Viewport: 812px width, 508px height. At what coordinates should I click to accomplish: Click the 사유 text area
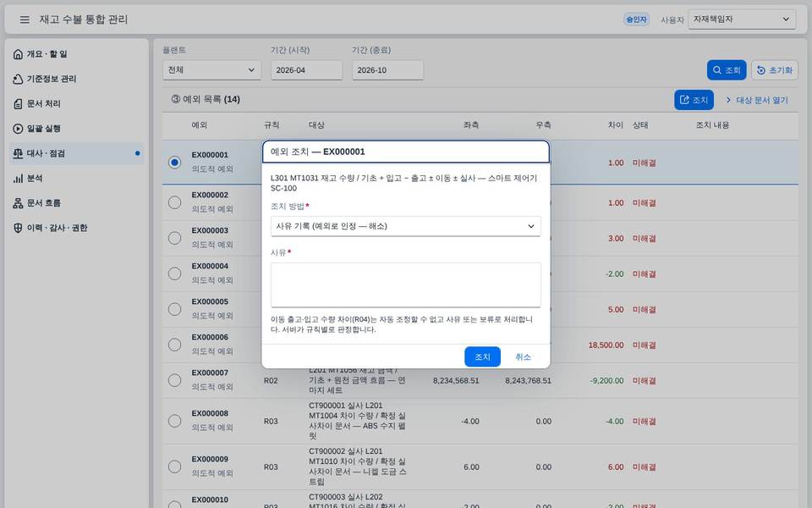tap(405, 285)
